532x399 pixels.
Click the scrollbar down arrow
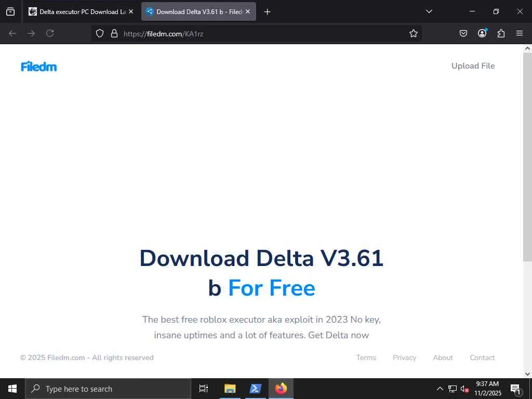click(x=527, y=374)
